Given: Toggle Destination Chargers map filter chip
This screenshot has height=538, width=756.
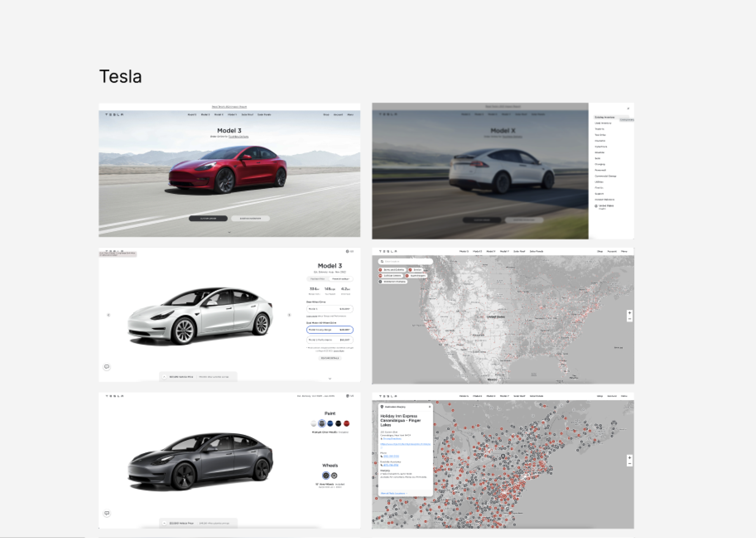Looking at the screenshot, I should tap(393, 281).
